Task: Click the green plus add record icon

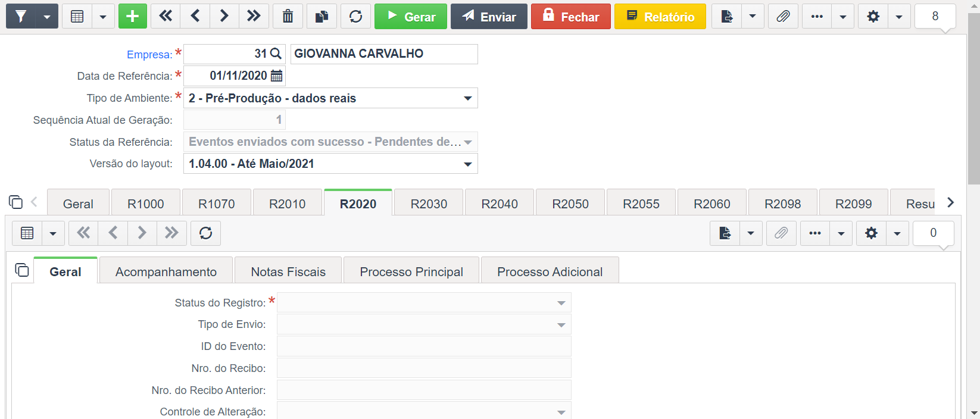Action: (x=133, y=17)
